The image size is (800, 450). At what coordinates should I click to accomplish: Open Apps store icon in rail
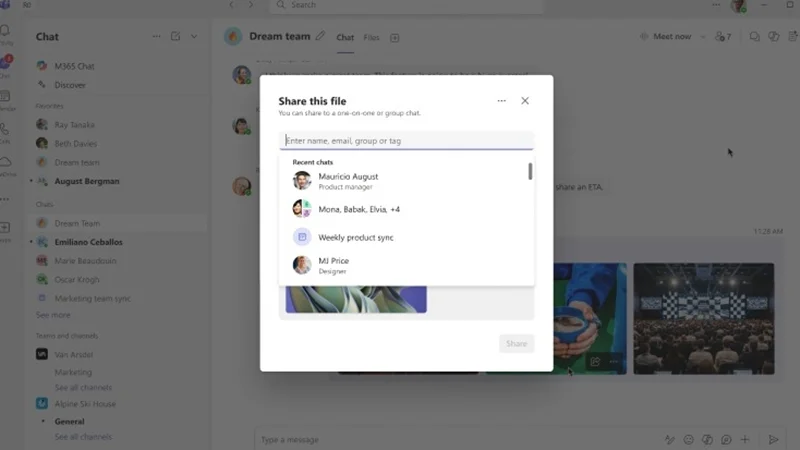pos(5,230)
